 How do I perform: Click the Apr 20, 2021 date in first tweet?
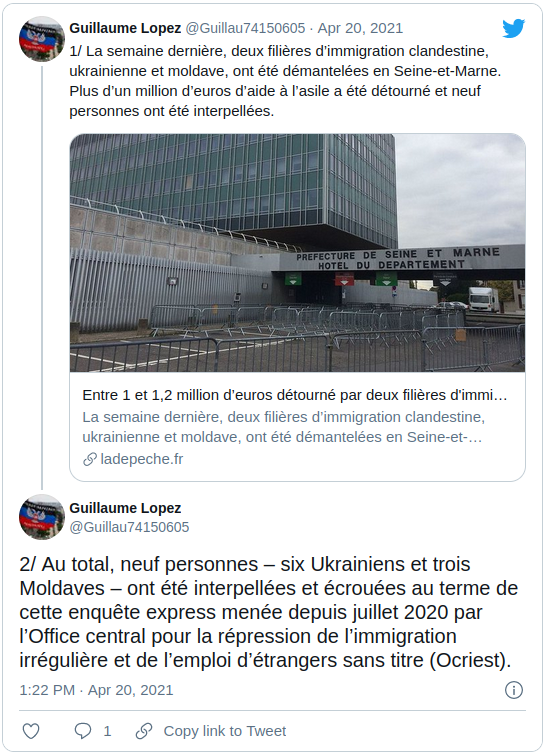[x=360, y=28]
